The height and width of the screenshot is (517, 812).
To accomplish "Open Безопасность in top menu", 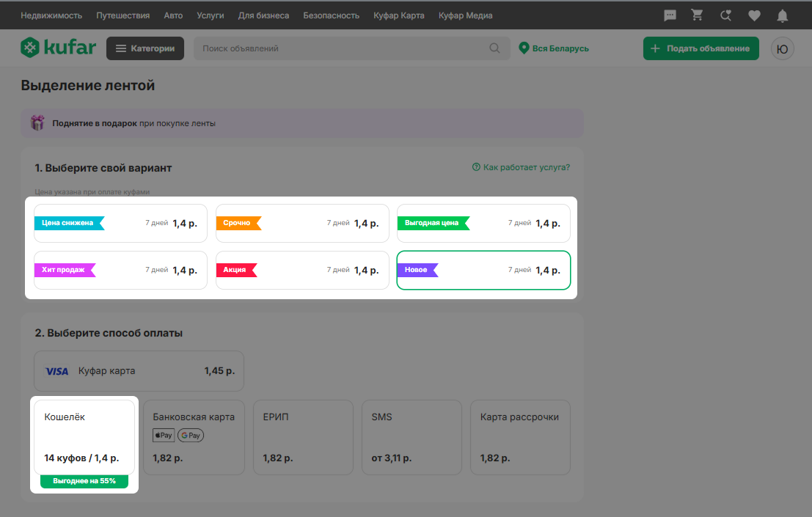I will [x=332, y=15].
